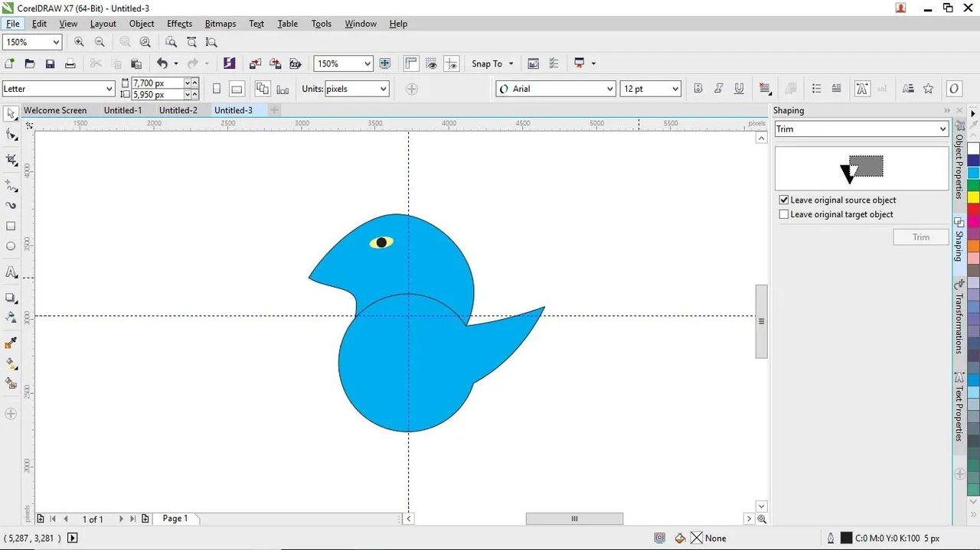Open a file with folder icon
This screenshot has height=550, width=980.
pyautogui.click(x=30, y=63)
